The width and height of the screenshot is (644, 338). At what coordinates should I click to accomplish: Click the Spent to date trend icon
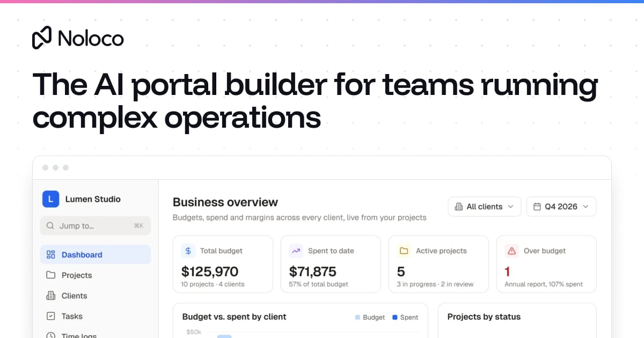coord(296,251)
